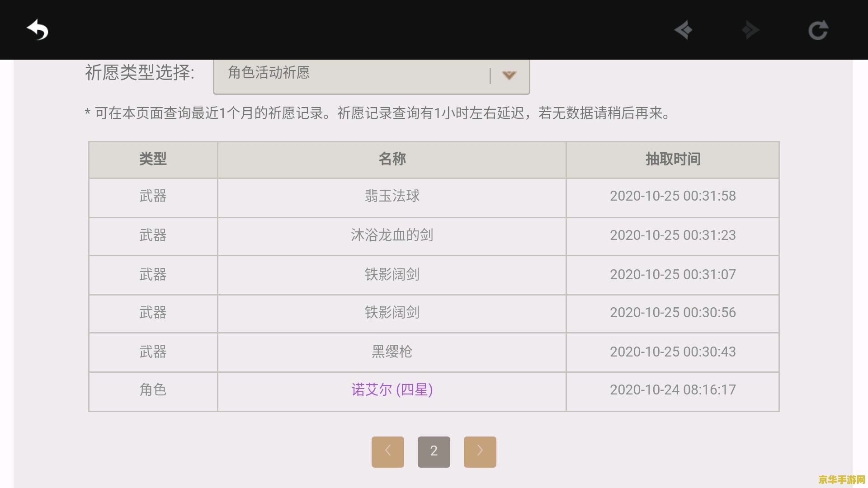Select the previous page arrow below the table
This screenshot has width=868, height=488.
(x=388, y=451)
